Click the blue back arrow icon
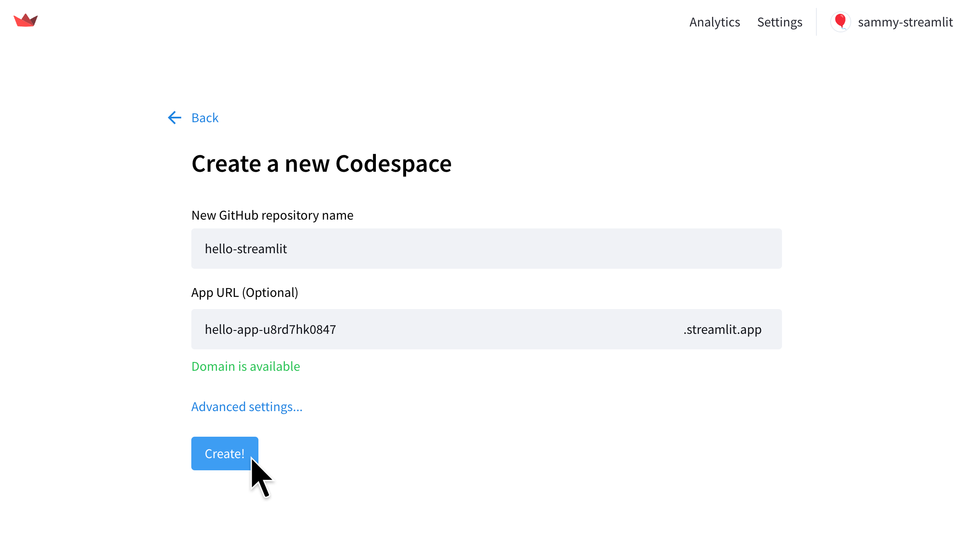980x540 pixels. pyautogui.click(x=175, y=118)
